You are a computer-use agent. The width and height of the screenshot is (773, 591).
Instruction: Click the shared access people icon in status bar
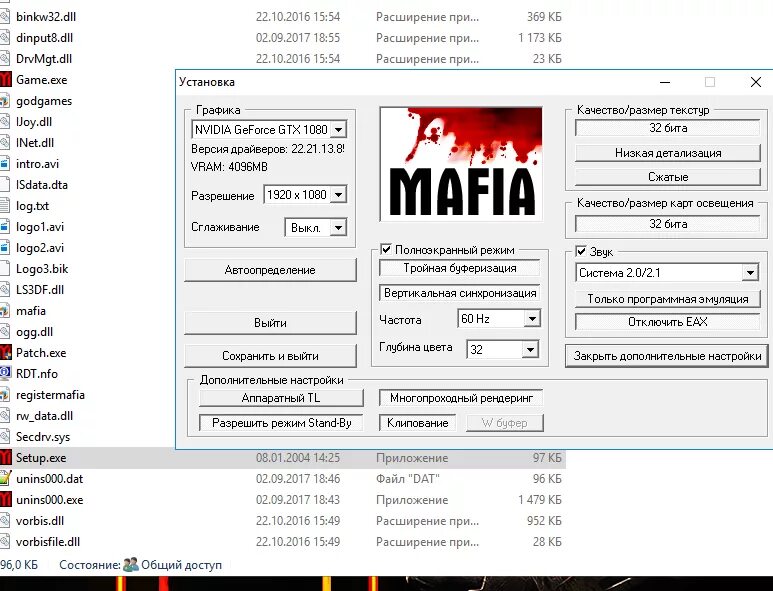tap(131, 564)
